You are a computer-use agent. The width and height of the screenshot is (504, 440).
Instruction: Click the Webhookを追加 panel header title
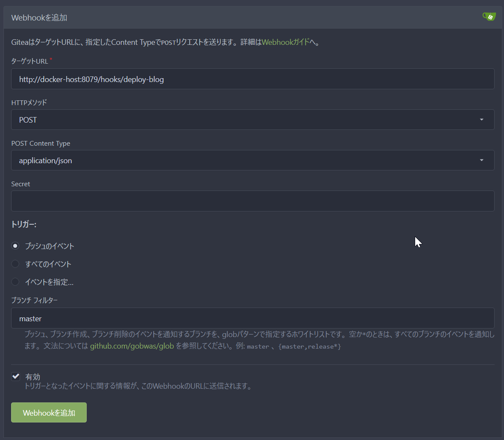[39, 18]
